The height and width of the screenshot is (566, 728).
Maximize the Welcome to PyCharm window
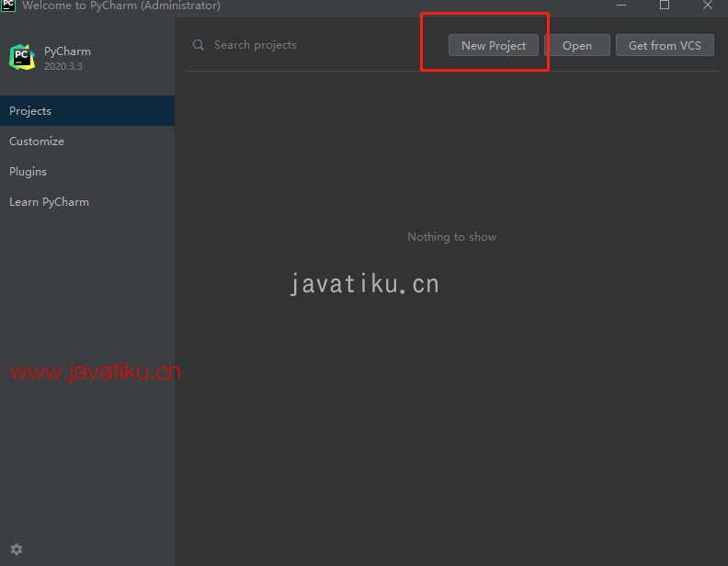pyautogui.click(x=665, y=6)
